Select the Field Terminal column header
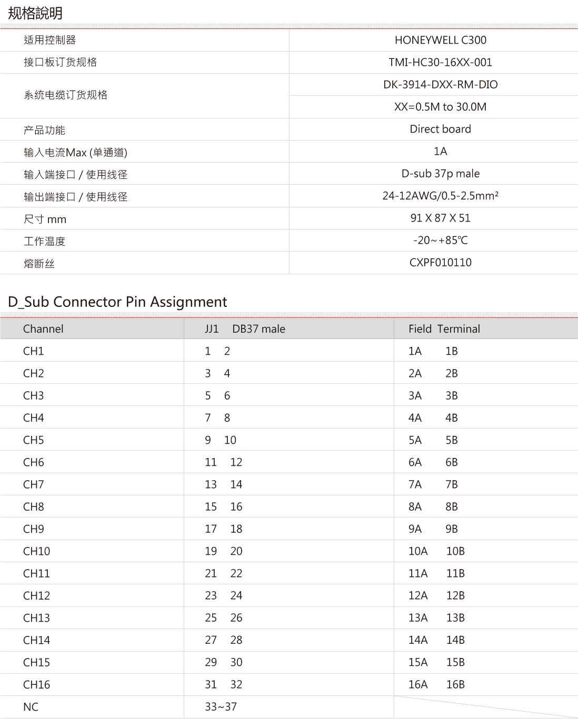Viewport: 578px width, 728px height. [444, 329]
